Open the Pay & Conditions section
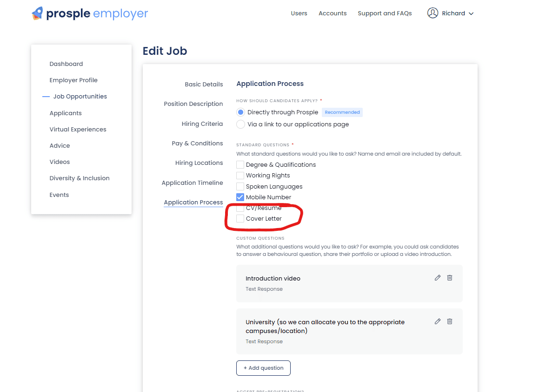The height and width of the screenshot is (392, 552). tap(197, 144)
